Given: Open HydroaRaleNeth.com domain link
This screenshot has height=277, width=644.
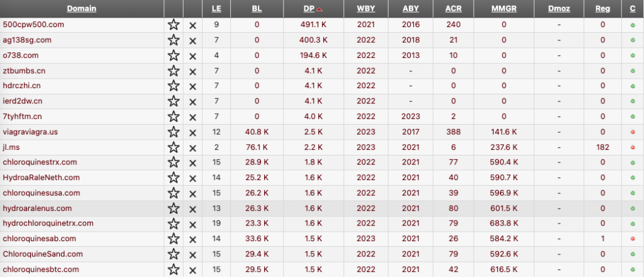Looking at the screenshot, I should pyautogui.click(x=41, y=178).
